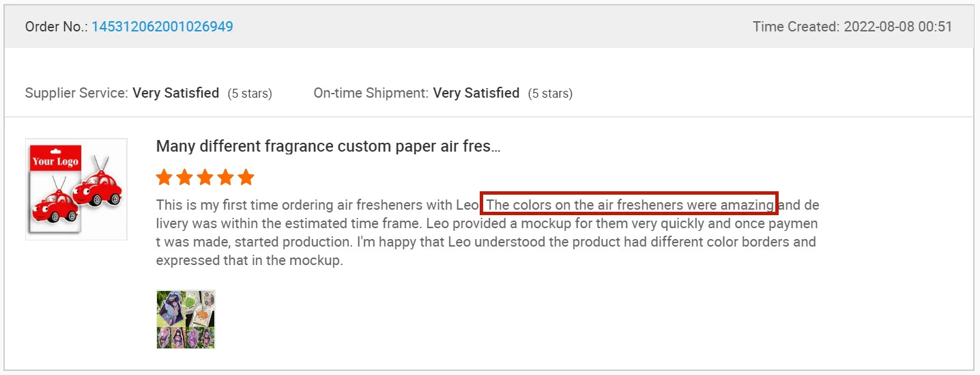Click the second orange rating star

point(184,178)
